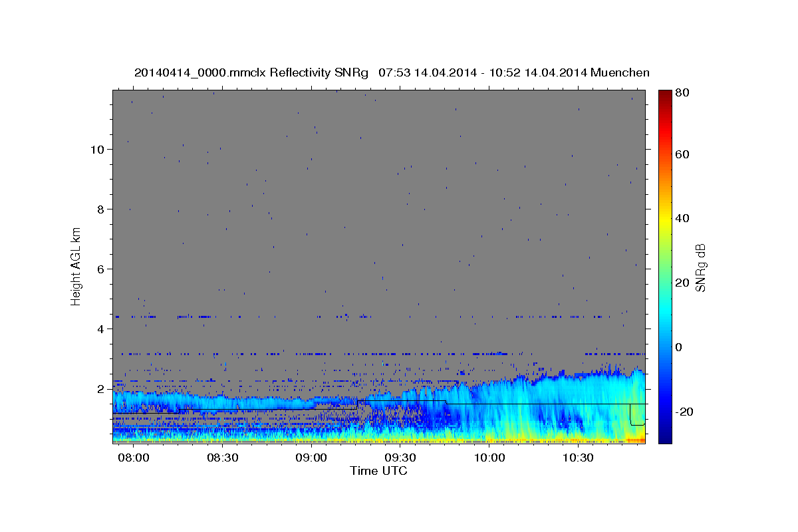Click the 09:30 time tick label
Image resolution: width=798 pixels, height=532 pixels.
click(x=401, y=458)
